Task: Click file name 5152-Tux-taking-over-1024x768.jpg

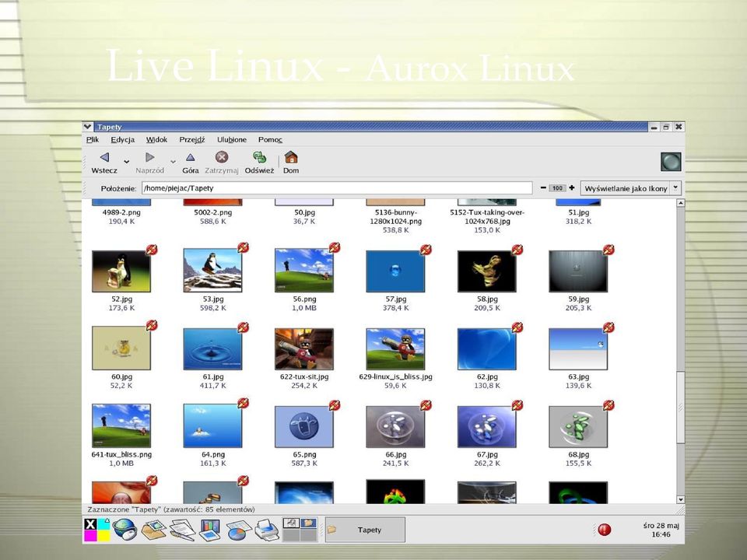Action: 487,217
